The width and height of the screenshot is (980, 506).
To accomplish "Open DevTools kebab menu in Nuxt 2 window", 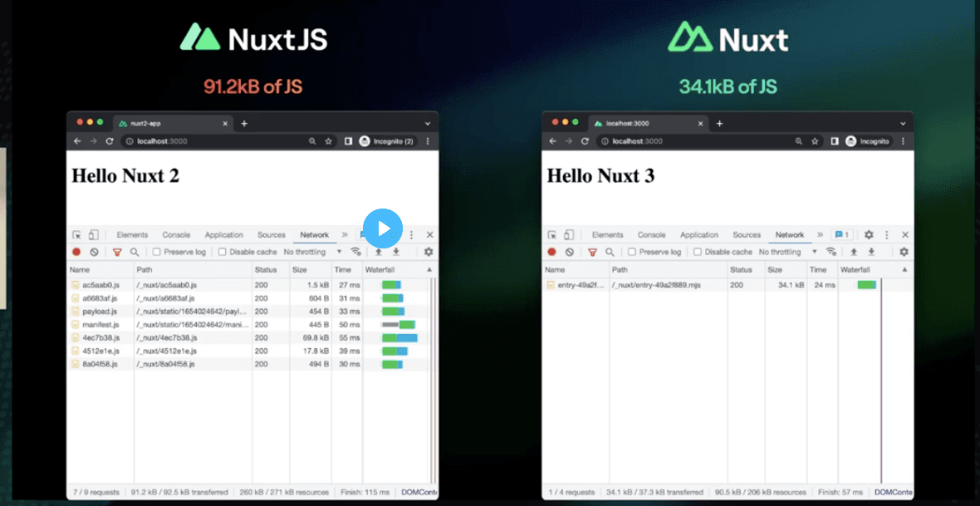I will coord(411,234).
